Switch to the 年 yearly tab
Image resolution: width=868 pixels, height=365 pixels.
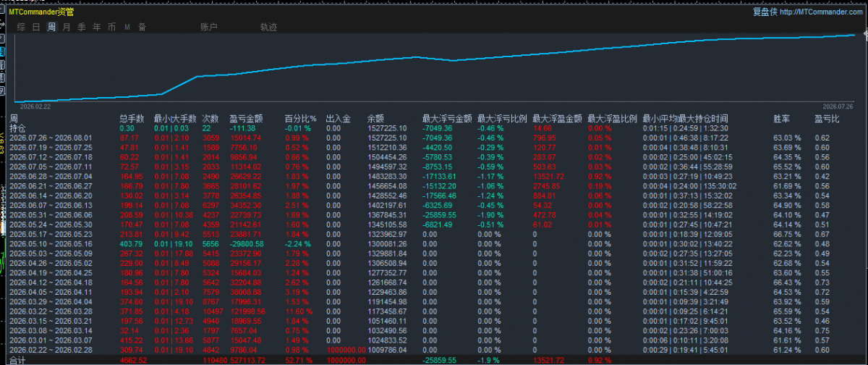click(97, 28)
